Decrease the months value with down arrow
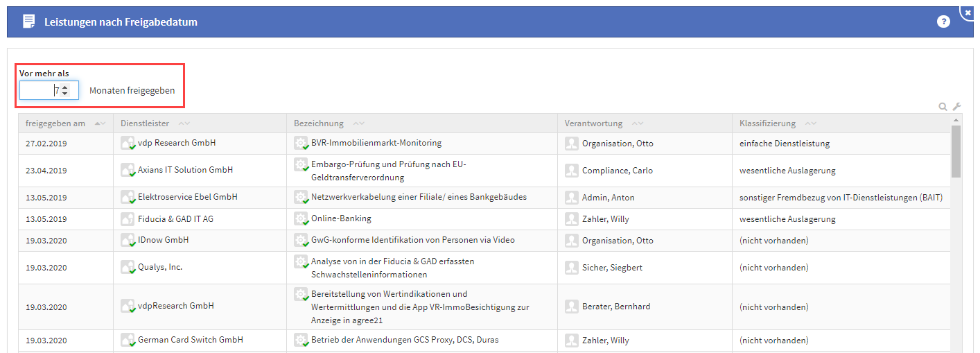Viewport: 980px width, 353px height. (x=65, y=94)
